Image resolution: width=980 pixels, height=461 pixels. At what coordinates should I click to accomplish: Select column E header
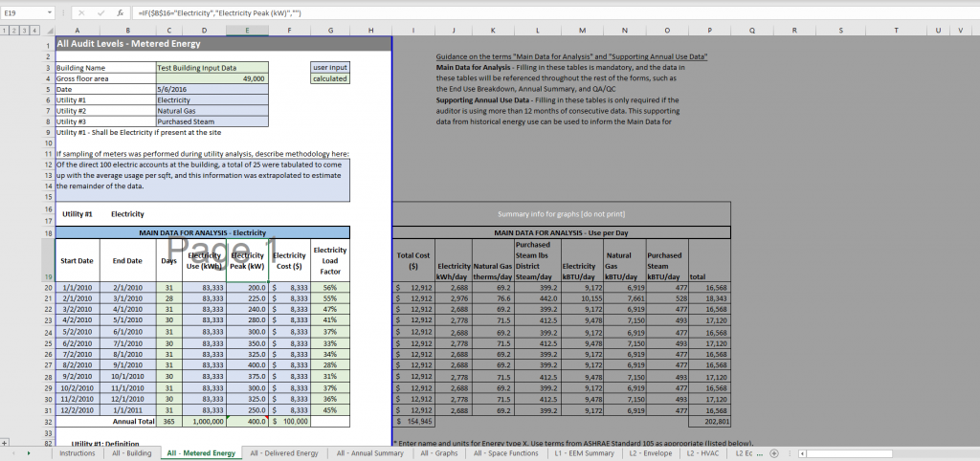click(248, 30)
